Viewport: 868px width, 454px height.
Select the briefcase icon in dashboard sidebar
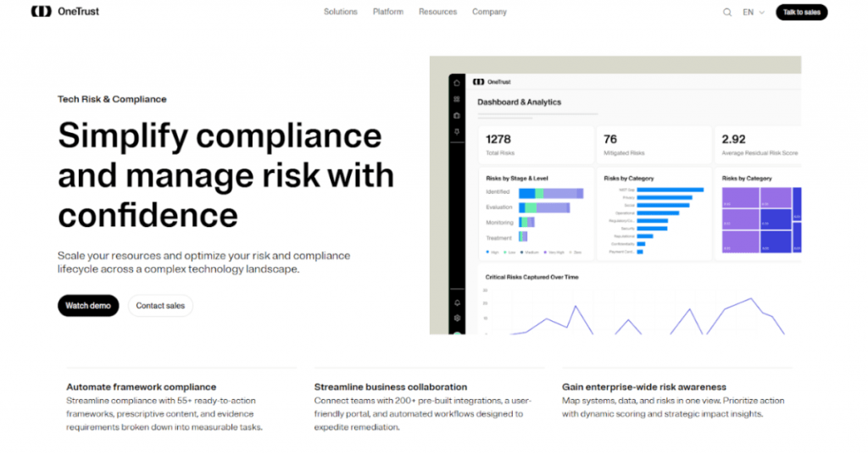point(457,115)
